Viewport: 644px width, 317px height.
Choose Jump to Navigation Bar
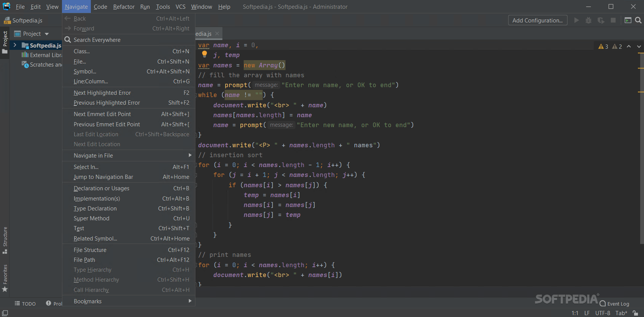[128, 177]
